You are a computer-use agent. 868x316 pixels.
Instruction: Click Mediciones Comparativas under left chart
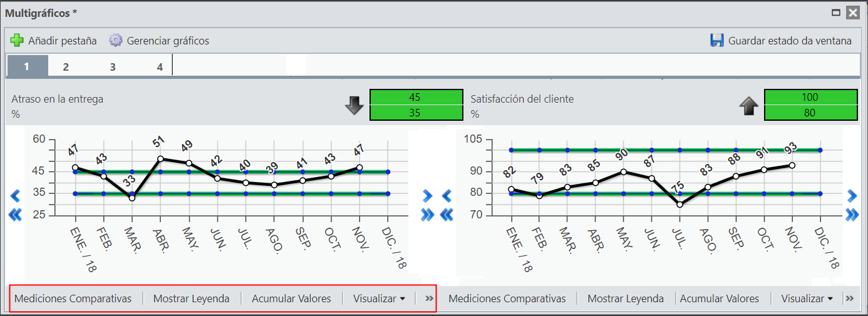(73, 298)
